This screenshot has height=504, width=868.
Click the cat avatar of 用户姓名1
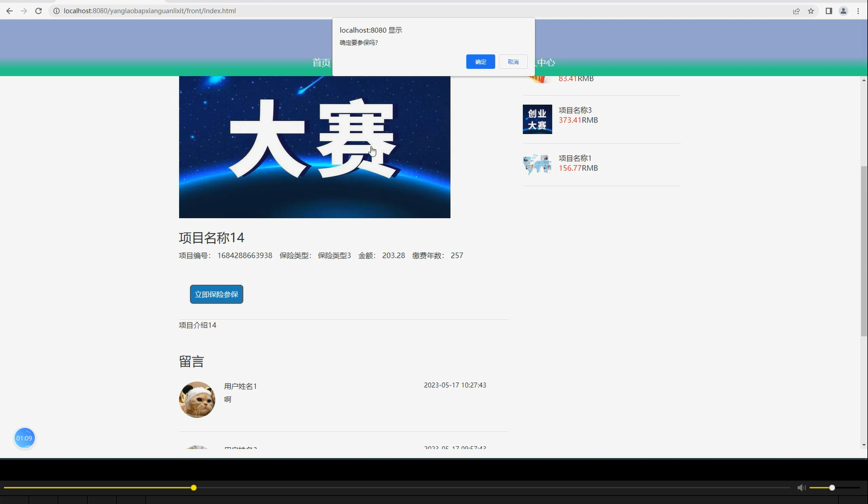coord(196,399)
